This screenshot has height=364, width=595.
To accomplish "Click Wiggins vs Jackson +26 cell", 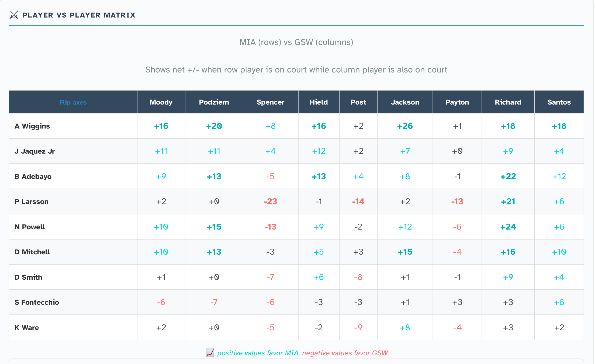I will point(405,126).
